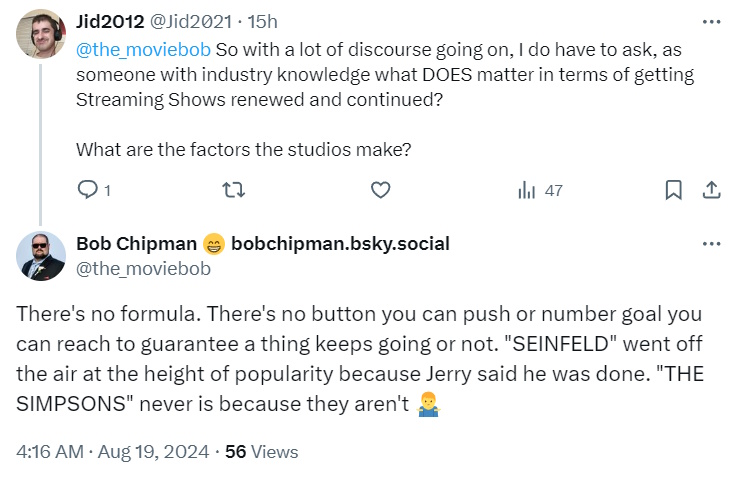
Task: Click Jid2012's profile avatar
Action: [41, 35]
